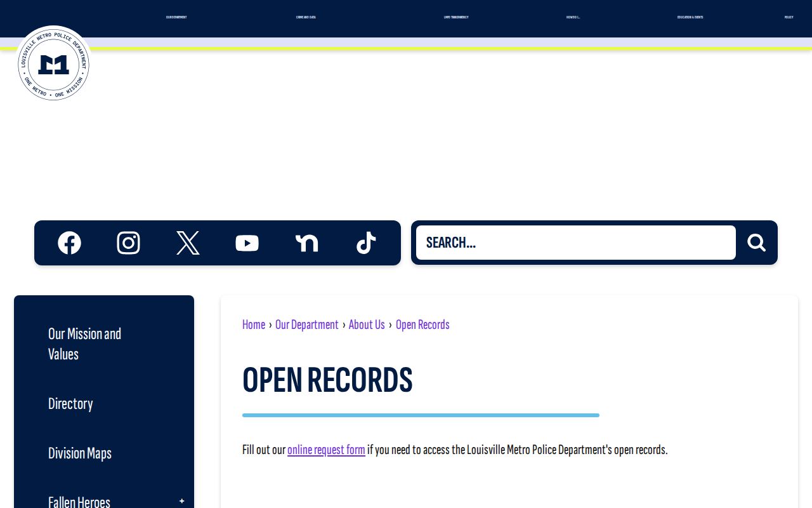Go to About Us breadcrumb link
This screenshot has height=508, width=812.
[x=367, y=324]
